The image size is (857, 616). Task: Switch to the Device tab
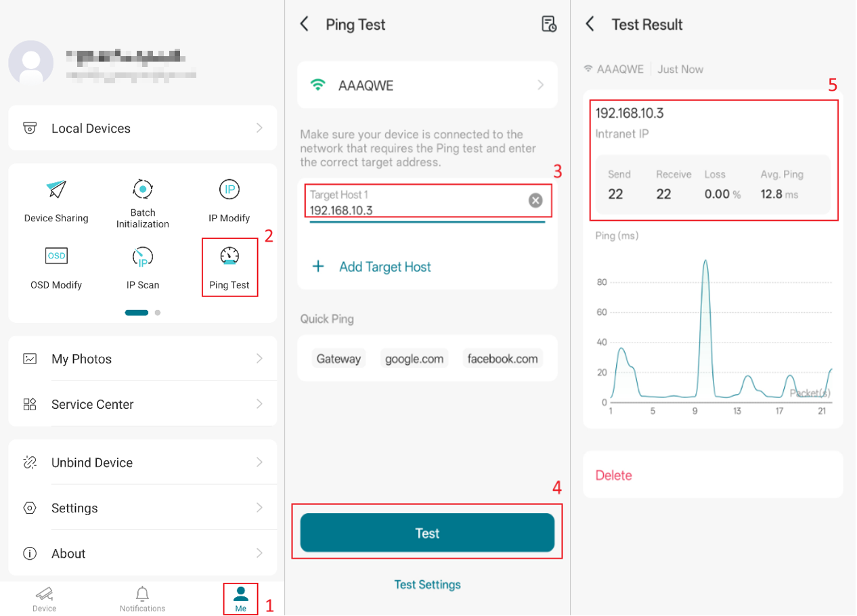(x=45, y=599)
